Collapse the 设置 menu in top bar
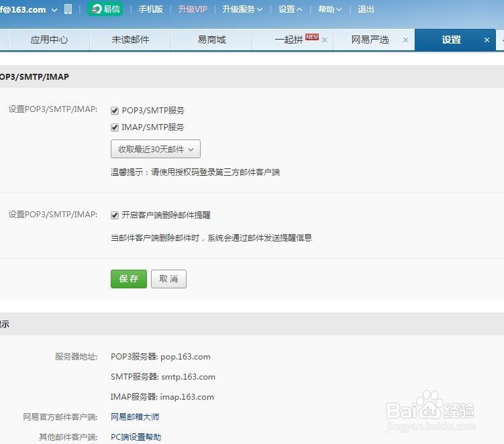The height and width of the screenshot is (444, 504). pyautogui.click(x=290, y=9)
